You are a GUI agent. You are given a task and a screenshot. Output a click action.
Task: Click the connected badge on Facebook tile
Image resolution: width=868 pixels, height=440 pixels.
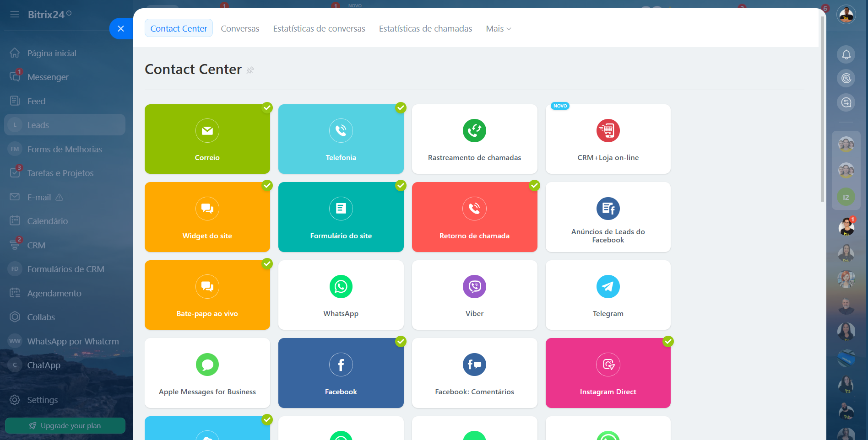401,341
